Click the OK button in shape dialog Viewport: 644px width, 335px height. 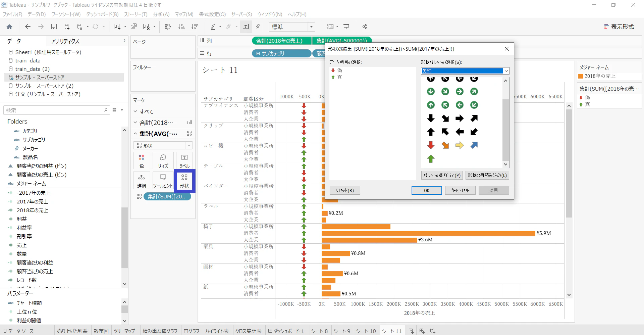coord(427,190)
